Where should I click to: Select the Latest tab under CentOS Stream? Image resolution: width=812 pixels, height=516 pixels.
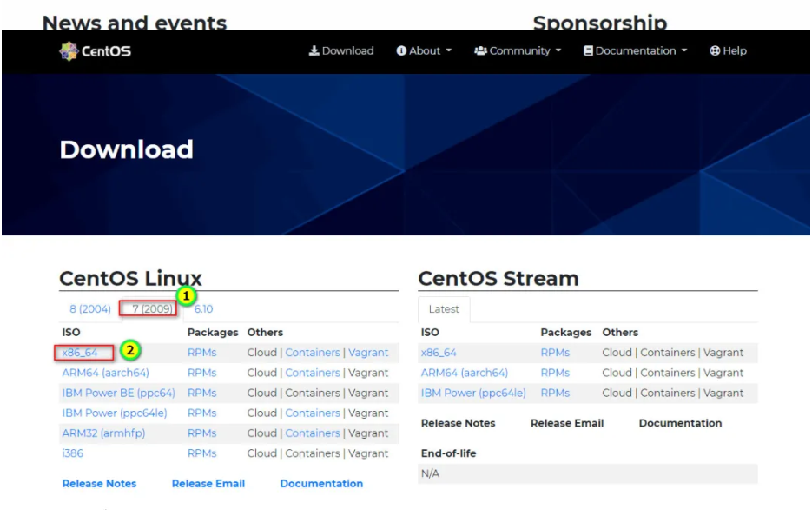(444, 309)
